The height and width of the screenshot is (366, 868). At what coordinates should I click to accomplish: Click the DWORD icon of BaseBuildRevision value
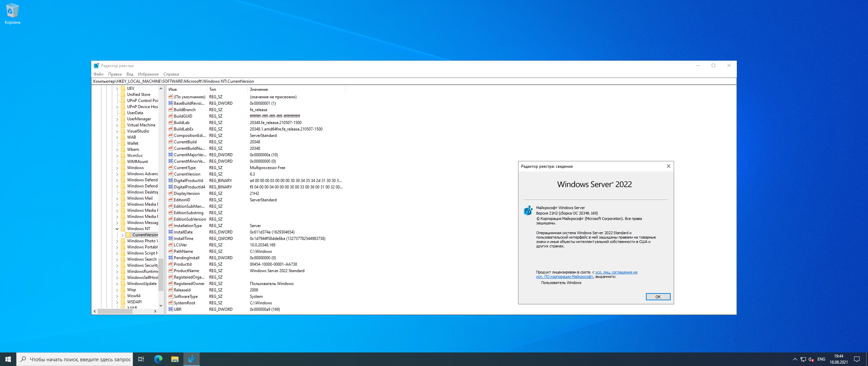(171, 103)
